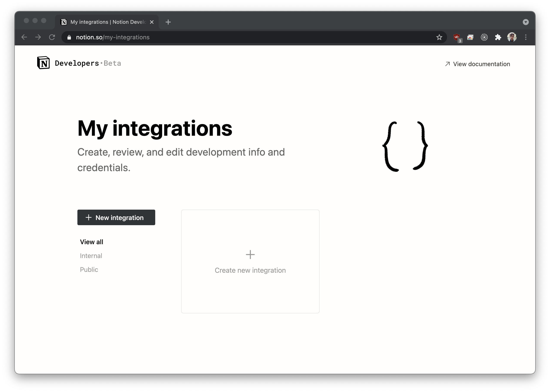Click the circular target extension icon
Viewport: 550px width, 392px height.
coord(484,37)
